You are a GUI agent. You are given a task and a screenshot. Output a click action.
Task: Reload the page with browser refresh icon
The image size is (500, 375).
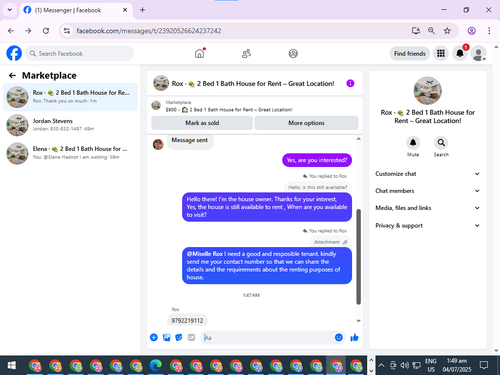[x=46, y=31]
